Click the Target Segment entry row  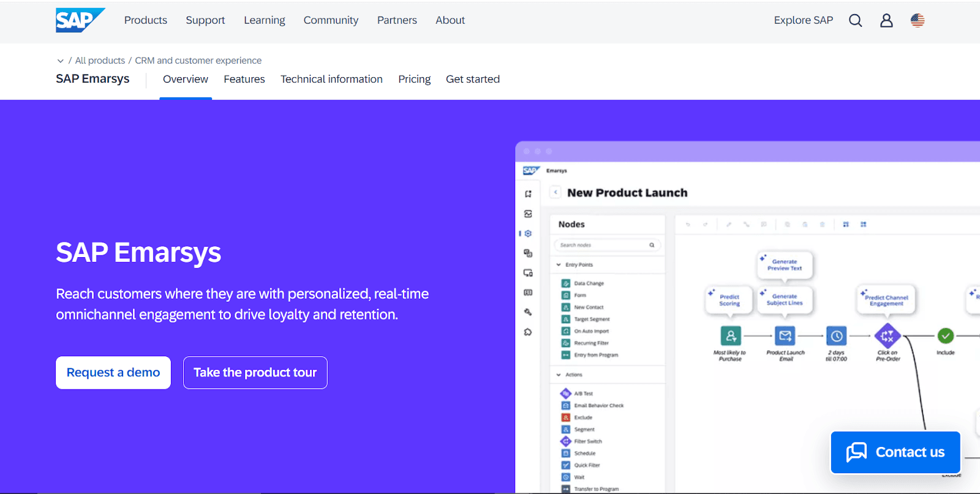pyautogui.click(x=586, y=319)
